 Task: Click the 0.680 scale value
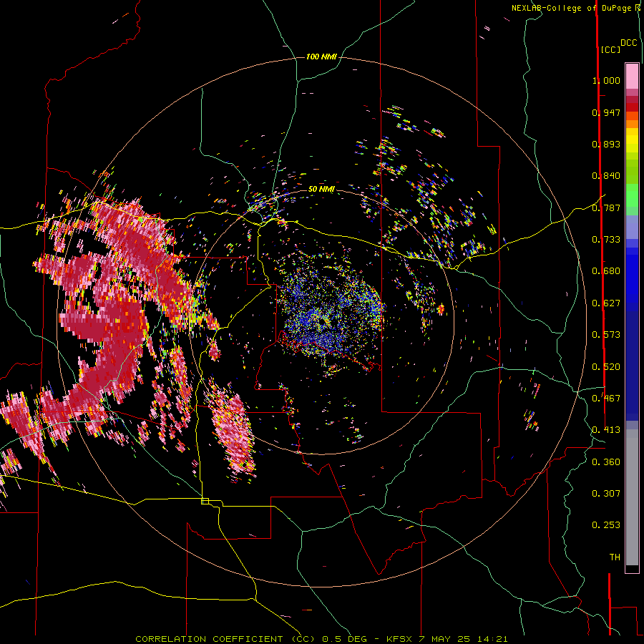click(606, 271)
